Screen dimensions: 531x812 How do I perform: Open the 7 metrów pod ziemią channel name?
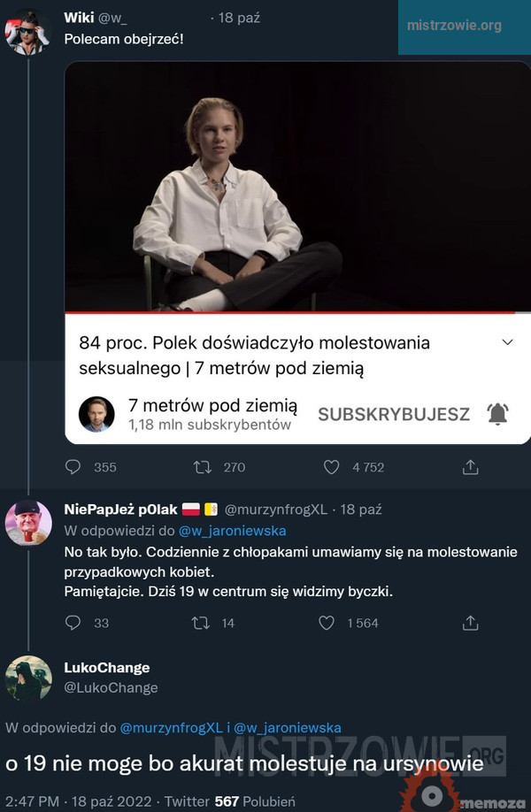click(x=212, y=406)
